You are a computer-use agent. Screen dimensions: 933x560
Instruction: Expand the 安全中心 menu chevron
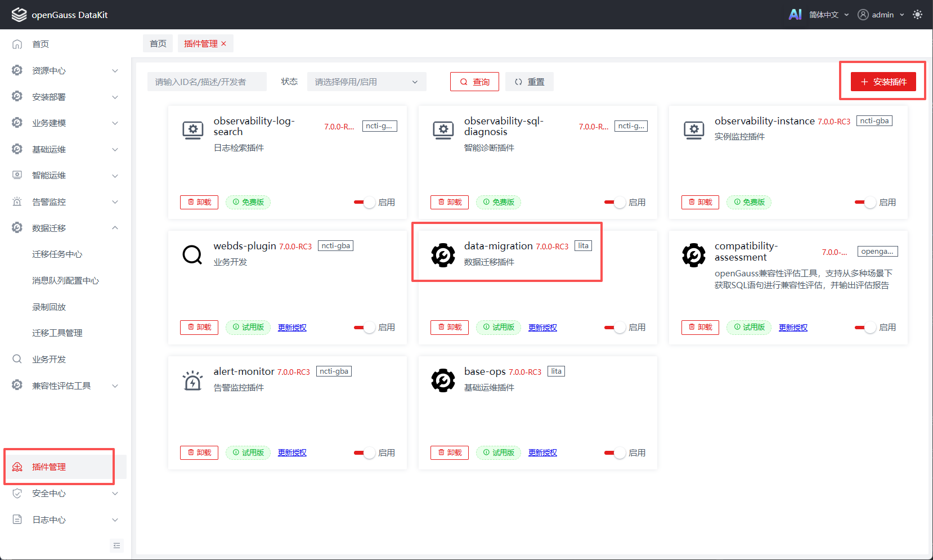point(115,494)
